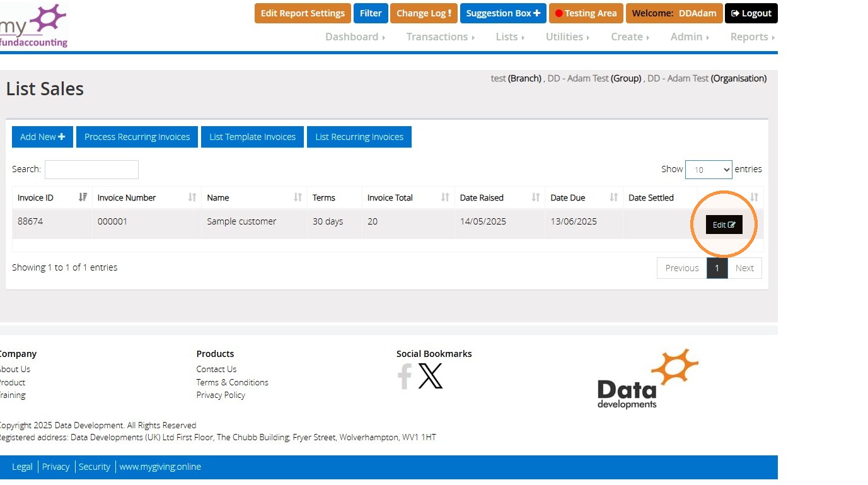868x485 pixels.
Task: Open the Training footer link
Action: pos(13,395)
